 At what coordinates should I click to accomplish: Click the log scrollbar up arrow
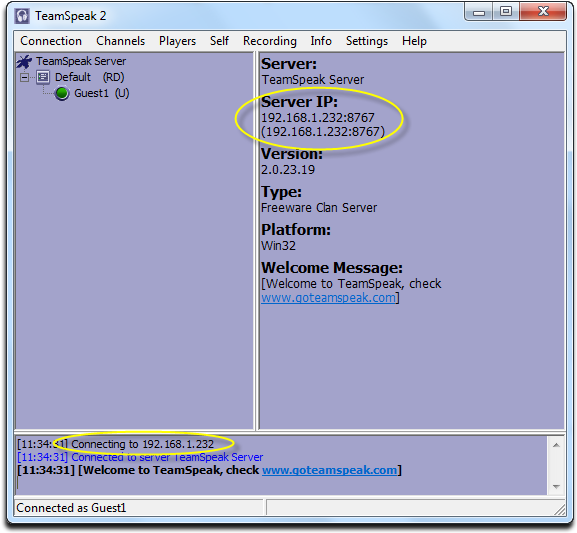tap(556, 445)
